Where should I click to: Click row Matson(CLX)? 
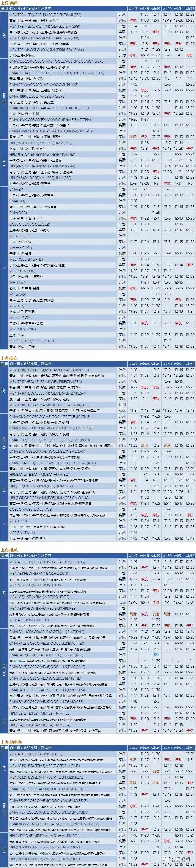pyautogui.click(x=63, y=236)
